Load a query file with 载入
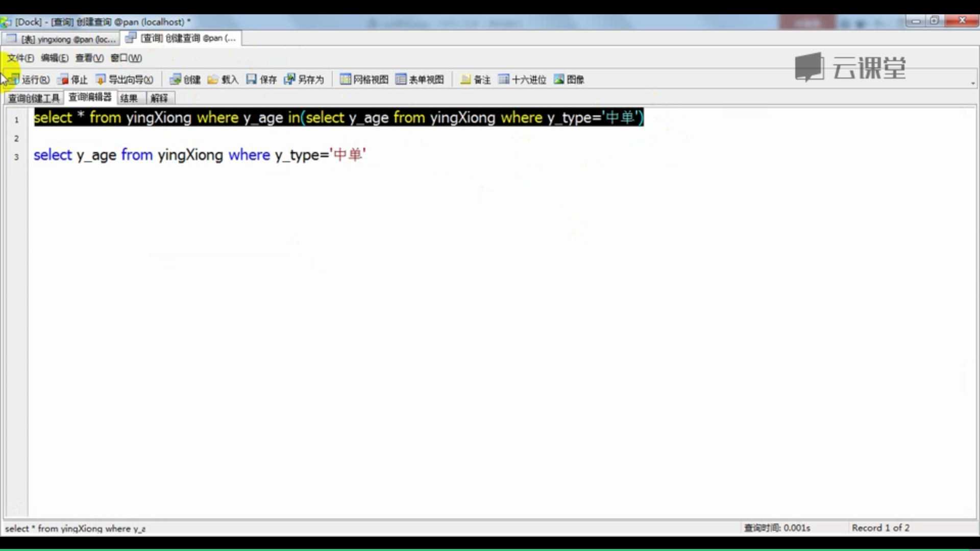Screen dimensions: 980x551 point(223,80)
